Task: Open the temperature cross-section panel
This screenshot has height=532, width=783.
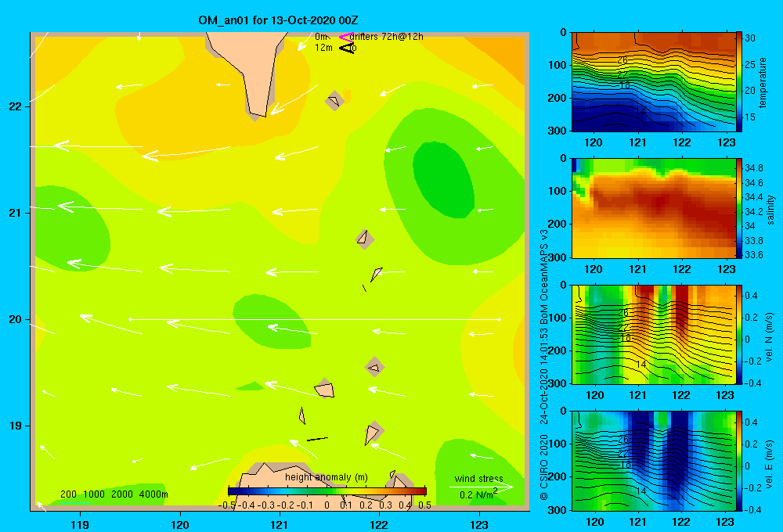Action: click(x=653, y=82)
